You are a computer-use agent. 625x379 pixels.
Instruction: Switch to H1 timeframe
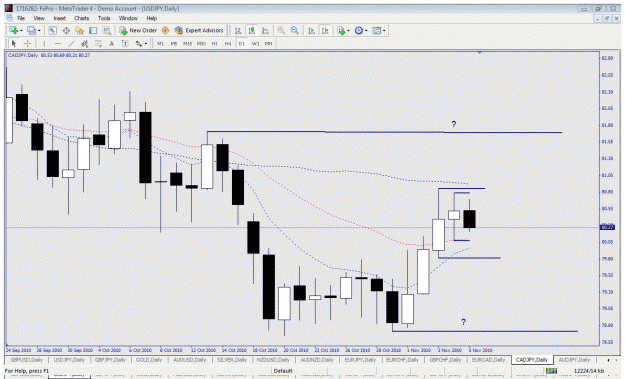click(214, 43)
